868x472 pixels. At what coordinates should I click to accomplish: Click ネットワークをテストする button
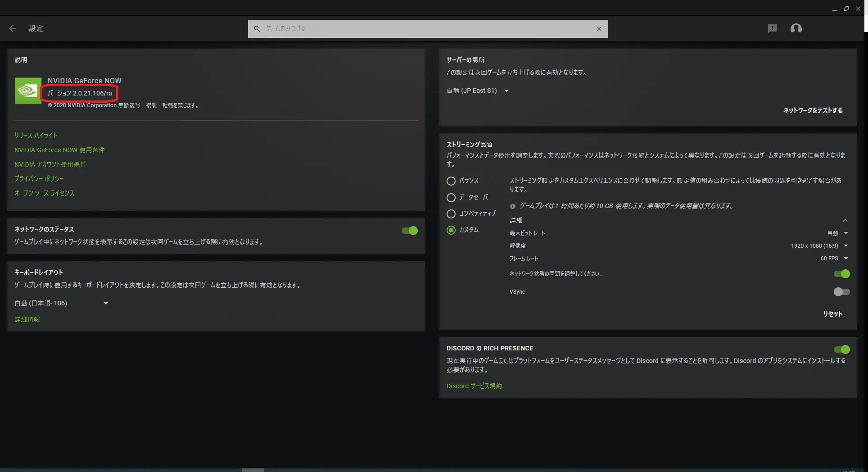[813, 110]
